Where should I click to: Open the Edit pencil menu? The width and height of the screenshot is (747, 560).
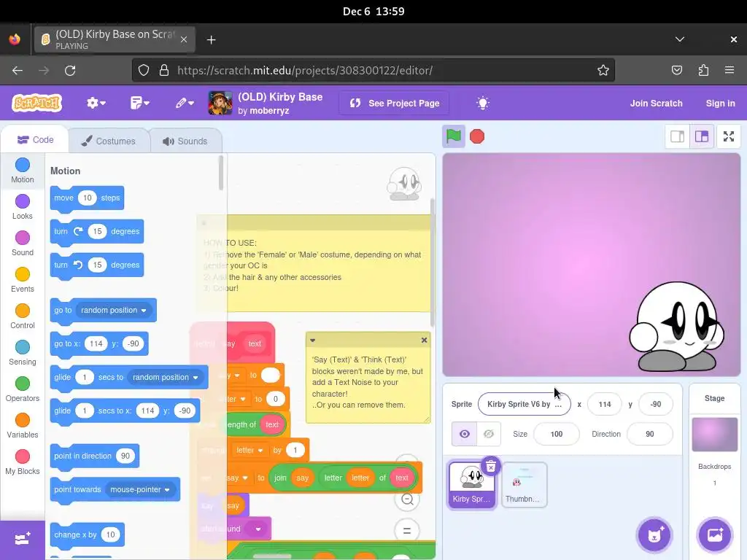185,103
